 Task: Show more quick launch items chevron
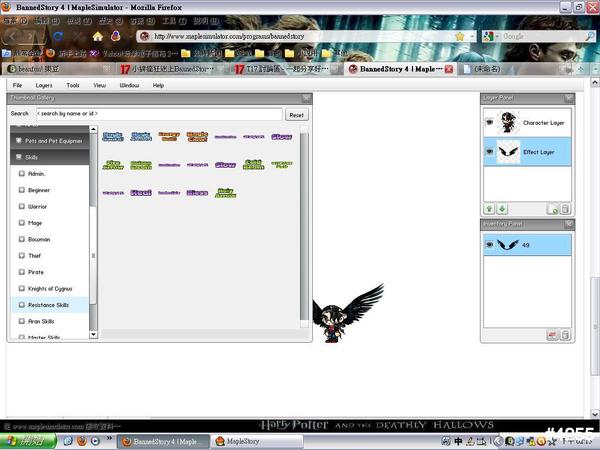109,438
